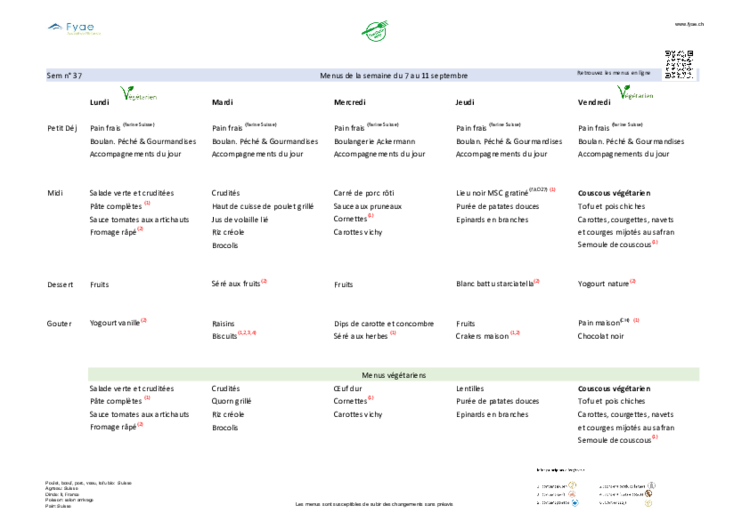
Task: Click the QR code for online menus
Action: pos(679,65)
